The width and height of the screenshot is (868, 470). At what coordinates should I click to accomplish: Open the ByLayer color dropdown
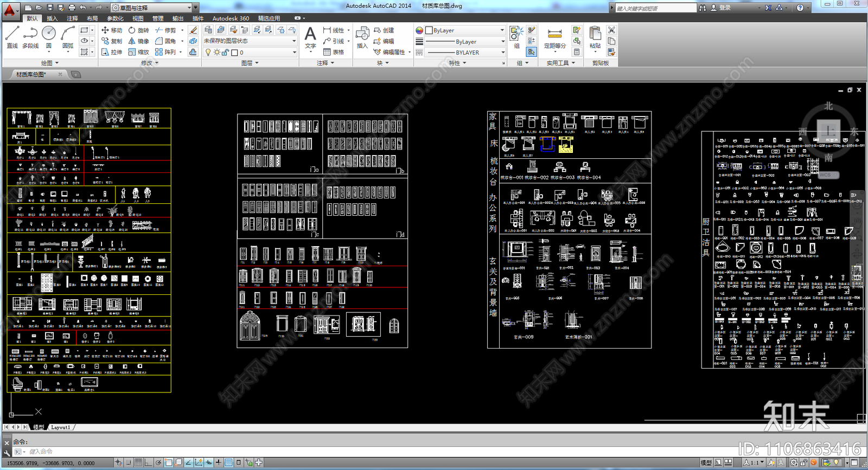click(464, 30)
